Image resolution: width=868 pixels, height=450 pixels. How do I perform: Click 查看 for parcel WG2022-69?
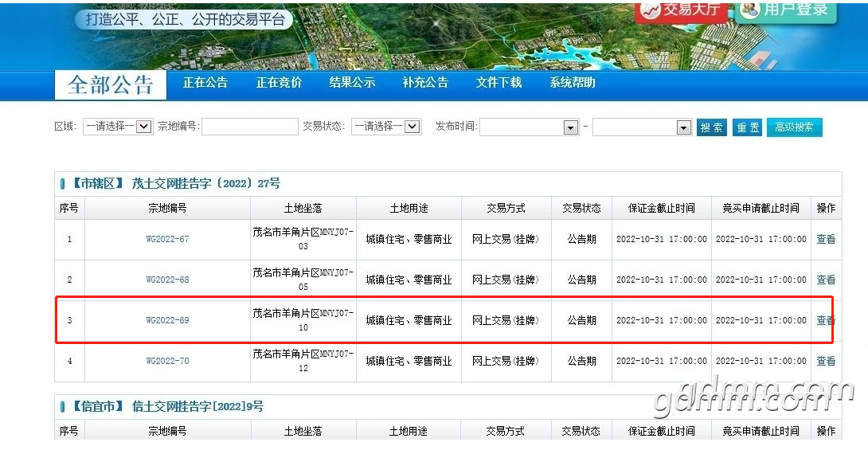click(826, 320)
